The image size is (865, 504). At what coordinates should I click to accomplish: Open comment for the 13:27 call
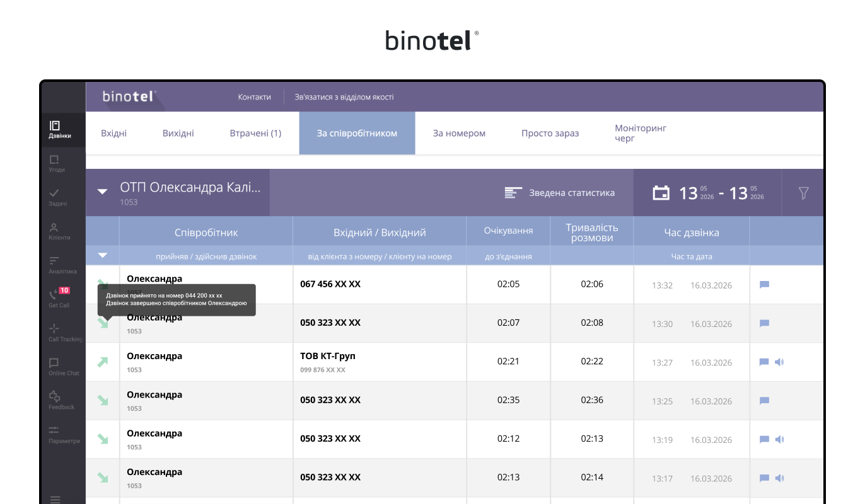764,362
